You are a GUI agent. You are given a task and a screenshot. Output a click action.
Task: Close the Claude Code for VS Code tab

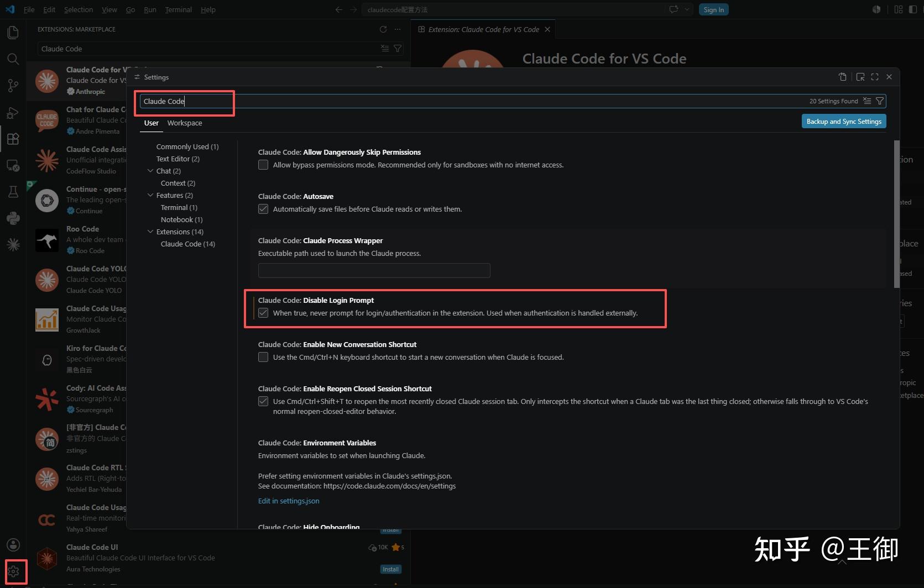click(547, 29)
